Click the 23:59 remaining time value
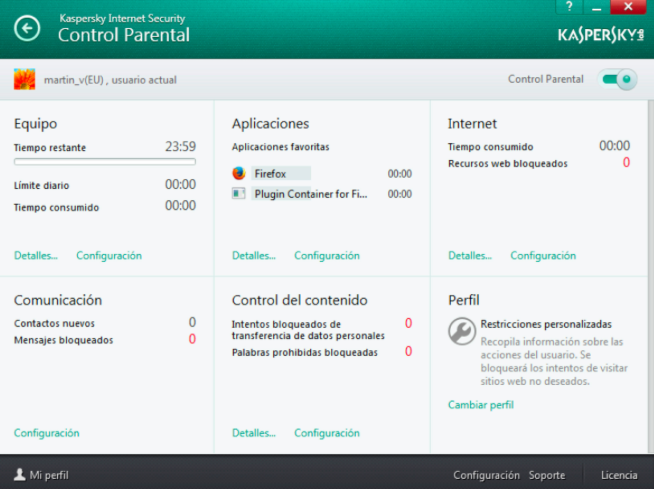The height and width of the screenshot is (489, 654). [180, 146]
